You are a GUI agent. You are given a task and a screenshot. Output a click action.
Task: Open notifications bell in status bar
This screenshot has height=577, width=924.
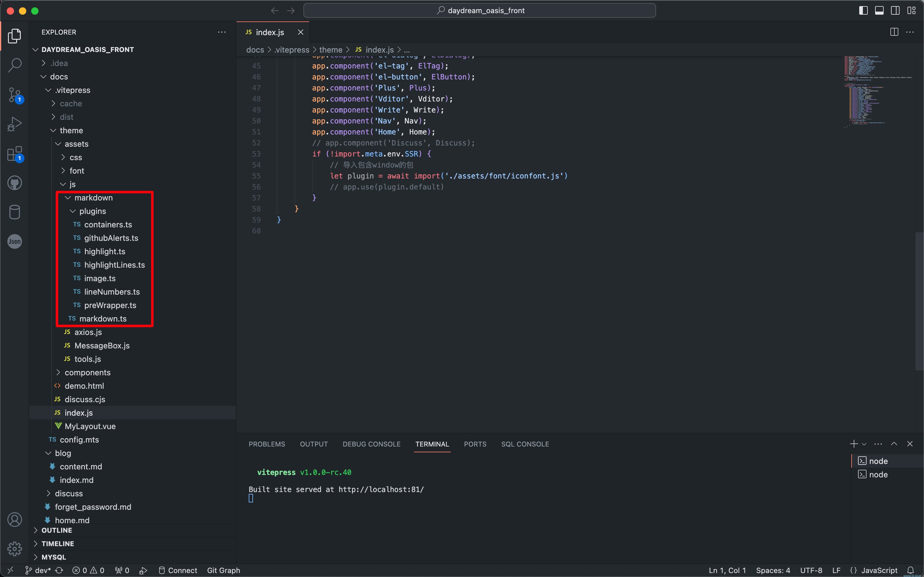pyautogui.click(x=910, y=570)
